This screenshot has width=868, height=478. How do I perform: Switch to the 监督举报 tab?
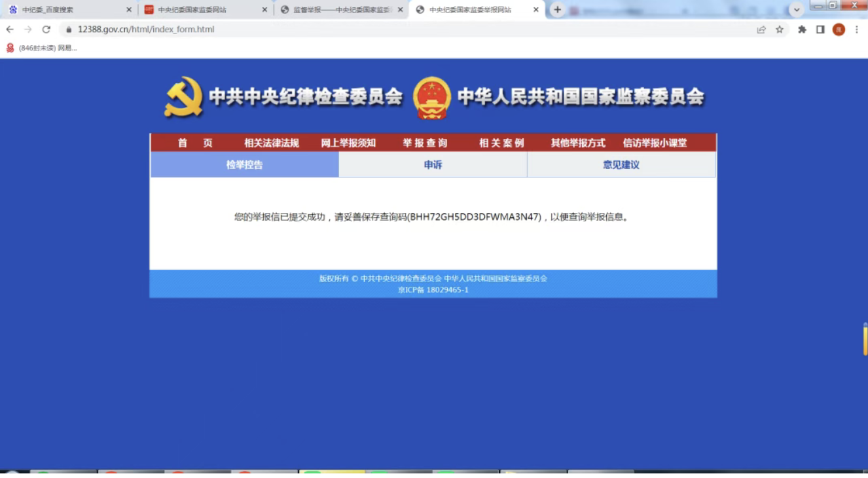(x=340, y=10)
